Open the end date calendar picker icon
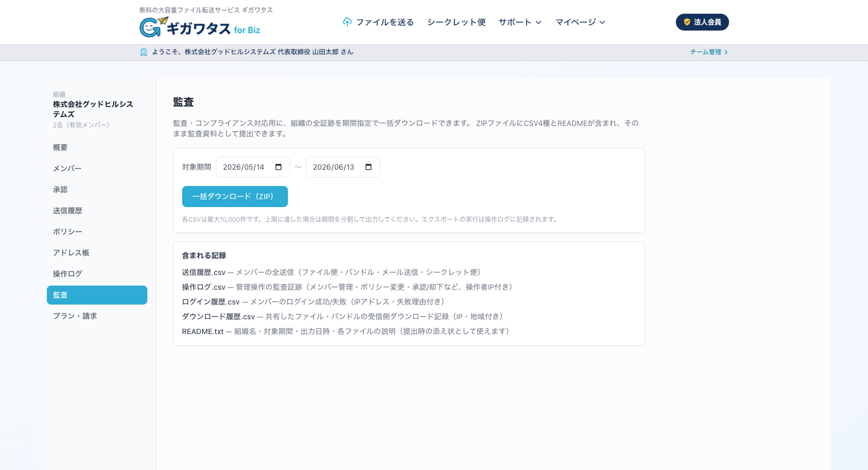This screenshot has height=470, width=868. pyautogui.click(x=368, y=167)
